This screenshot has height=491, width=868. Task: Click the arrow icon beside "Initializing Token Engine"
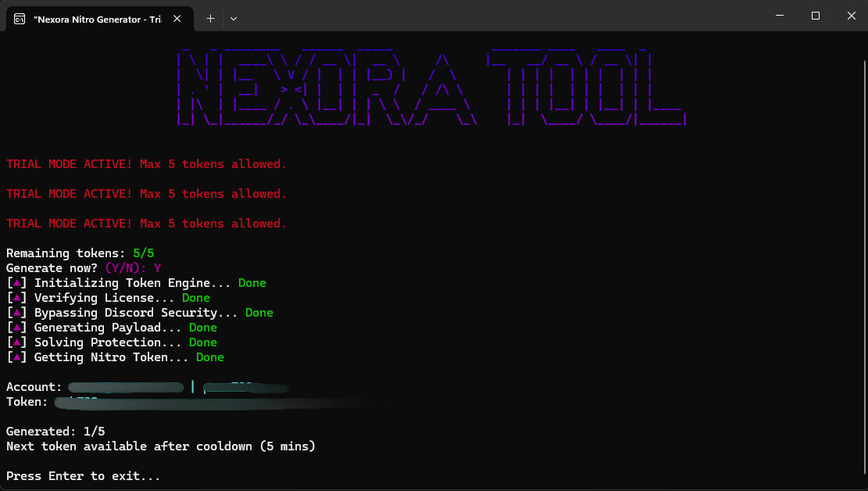click(x=16, y=282)
